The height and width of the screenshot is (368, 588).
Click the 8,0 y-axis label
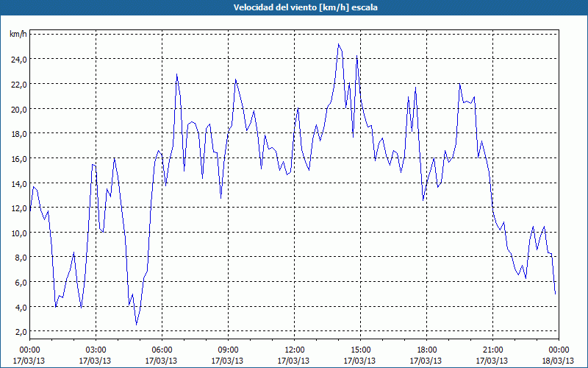(x=21, y=257)
